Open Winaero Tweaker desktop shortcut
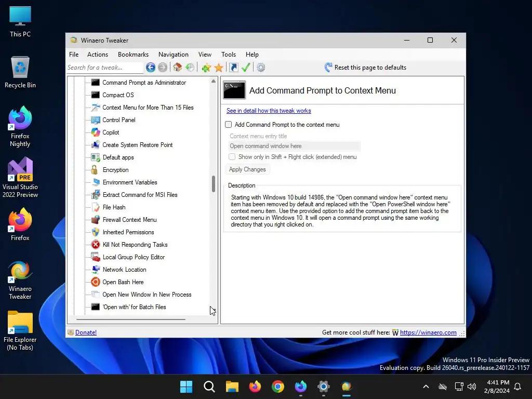Image resolution: width=532 pixels, height=399 pixels. [x=20, y=280]
